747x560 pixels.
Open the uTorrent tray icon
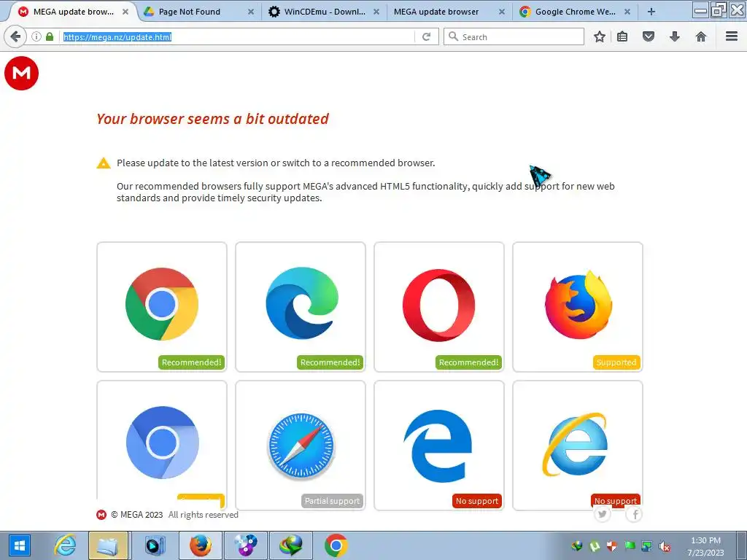tap(595, 546)
